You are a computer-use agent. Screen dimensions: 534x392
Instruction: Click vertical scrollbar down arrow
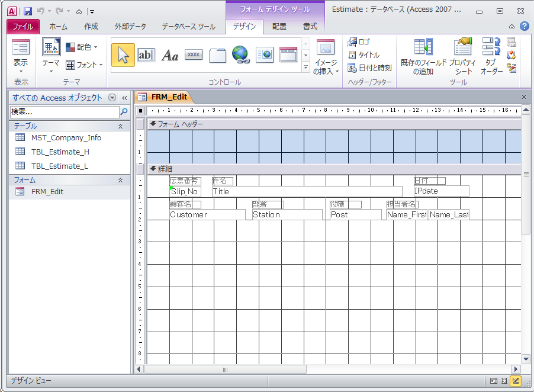526,359
